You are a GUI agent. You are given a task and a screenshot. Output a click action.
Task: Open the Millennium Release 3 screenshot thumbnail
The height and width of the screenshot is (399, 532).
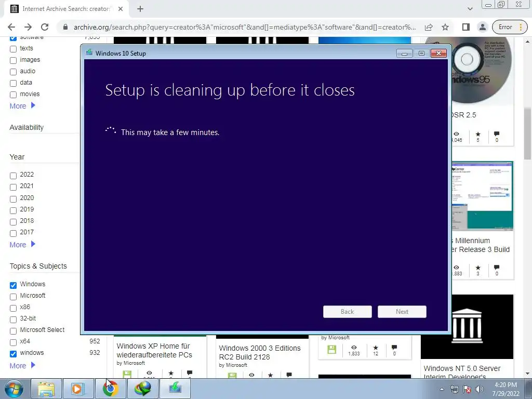click(x=483, y=196)
